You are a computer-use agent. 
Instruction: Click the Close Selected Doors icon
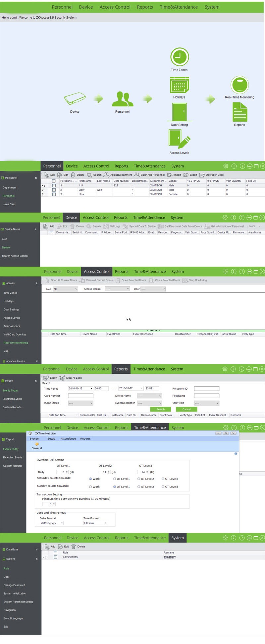pyautogui.click(x=151, y=280)
